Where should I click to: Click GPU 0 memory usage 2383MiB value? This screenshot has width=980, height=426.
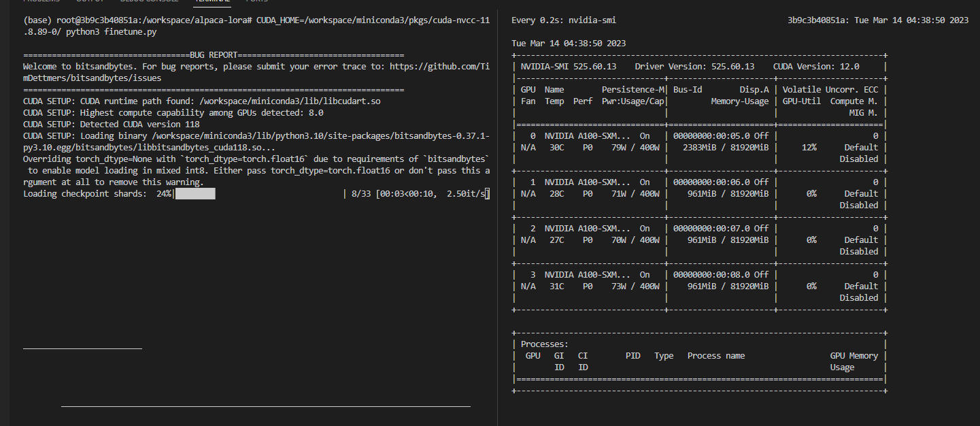tap(702, 148)
